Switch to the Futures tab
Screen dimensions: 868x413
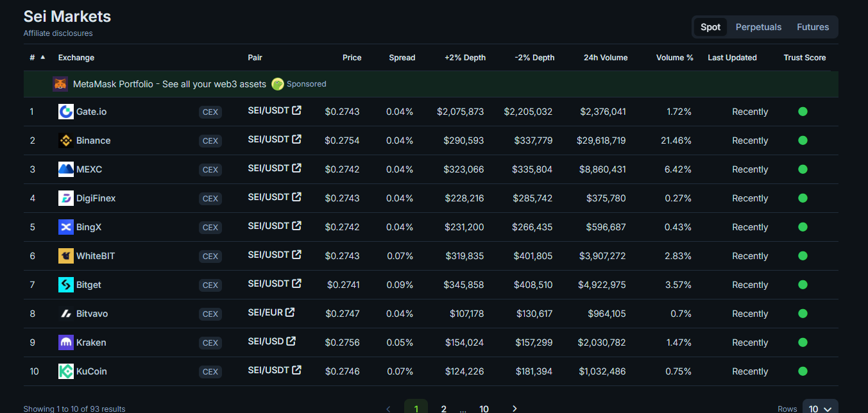click(x=813, y=27)
